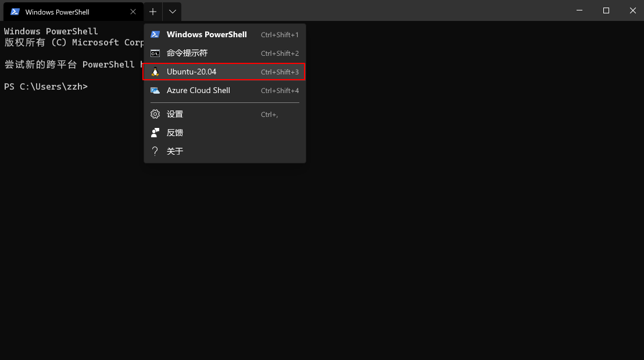644x360 pixels.
Task: Click the feedback icon in the menu
Action: click(155, 132)
